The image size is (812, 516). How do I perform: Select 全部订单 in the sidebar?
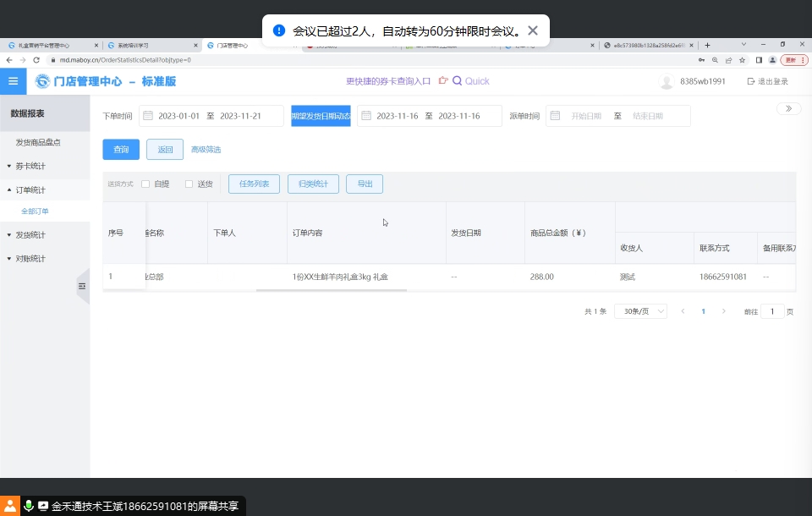point(35,211)
